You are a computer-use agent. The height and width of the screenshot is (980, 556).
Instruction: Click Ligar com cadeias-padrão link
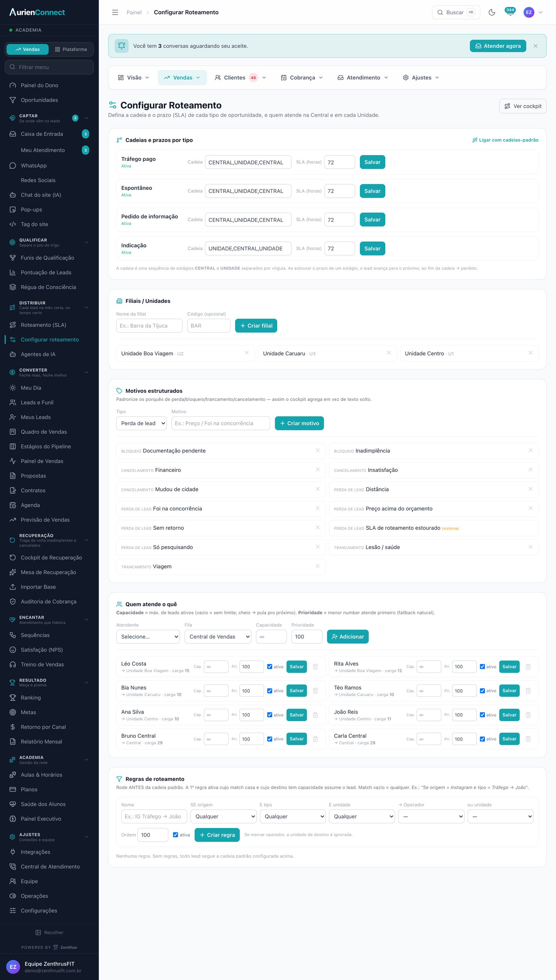505,140
